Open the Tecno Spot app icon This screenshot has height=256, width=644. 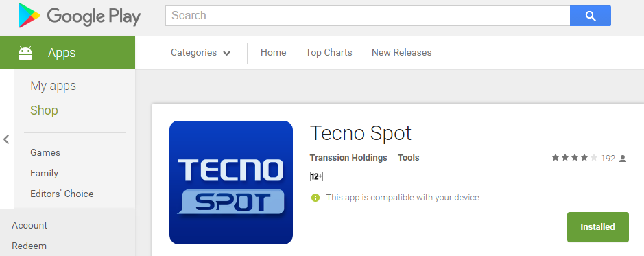click(x=231, y=183)
